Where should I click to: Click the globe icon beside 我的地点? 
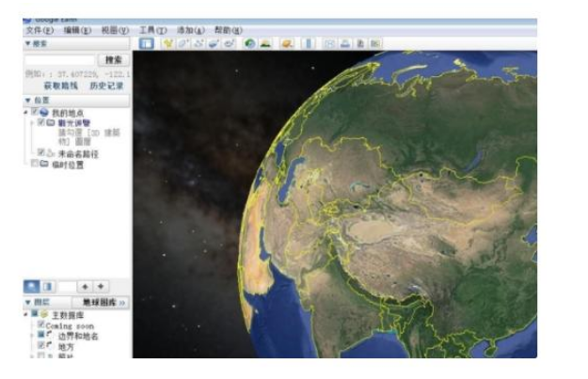[x=44, y=112]
